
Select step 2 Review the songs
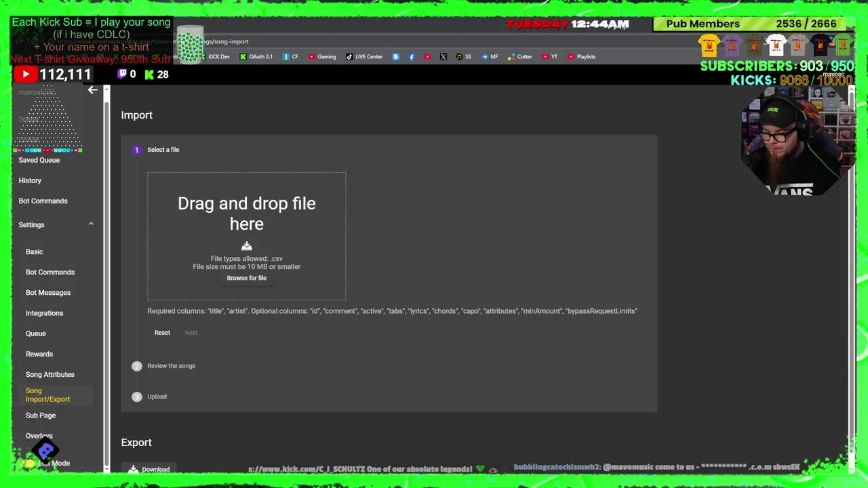coord(163,366)
